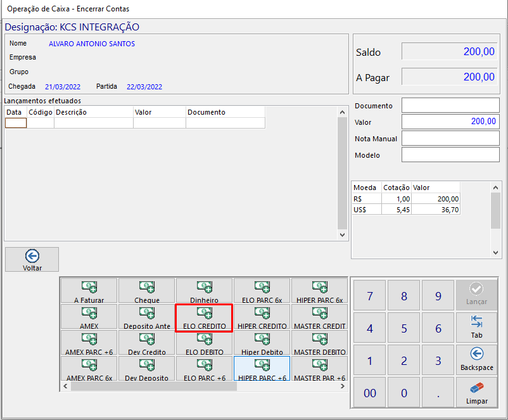Select HIPER PARC +6 payment
Viewport: 508px width, 420px height.
click(x=262, y=369)
